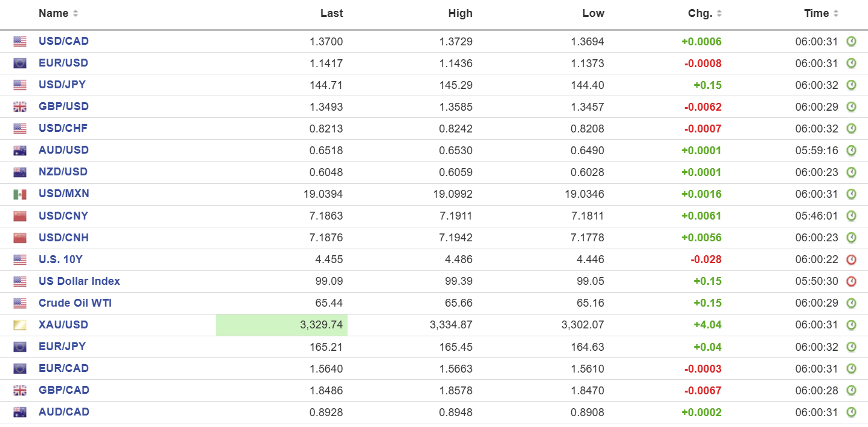The height and width of the screenshot is (427, 868).
Task: Click the XAU/USD gold bar icon
Action: pyautogui.click(x=20, y=325)
